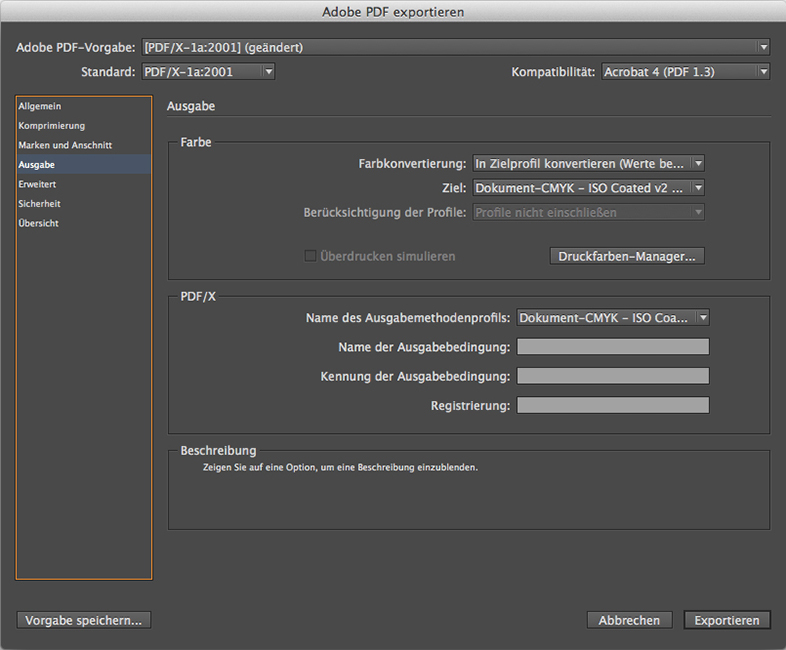This screenshot has width=786, height=650.
Task: Click the Name der Ausgabebedingung field
Action: pyautogui.click(x=613, y=347)
